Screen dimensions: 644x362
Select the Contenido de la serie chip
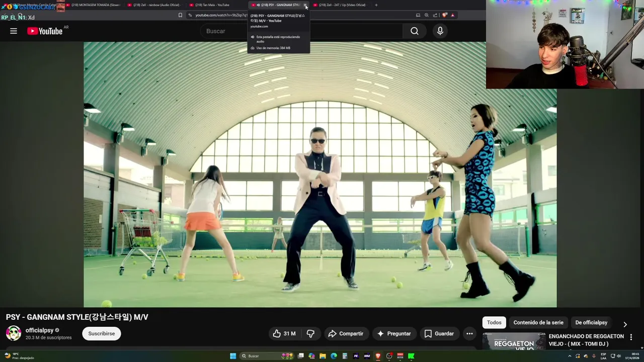click(x=538, y=322)
